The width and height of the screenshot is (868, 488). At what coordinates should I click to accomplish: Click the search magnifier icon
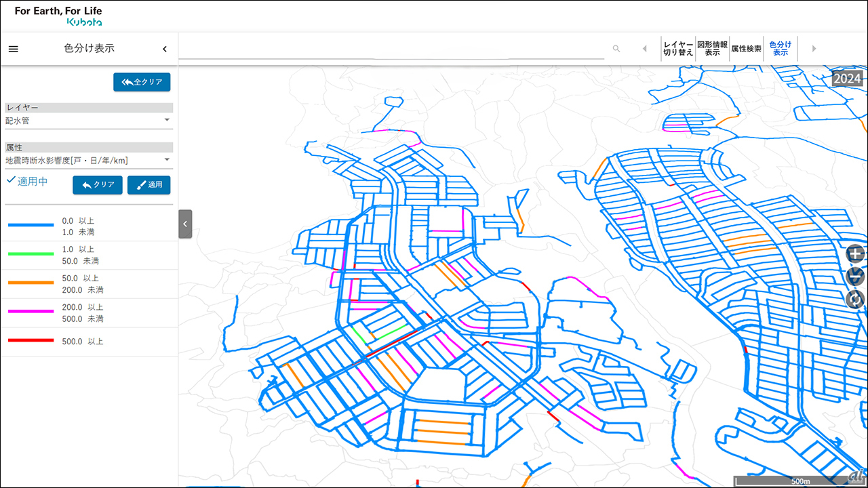click(616, 49)
